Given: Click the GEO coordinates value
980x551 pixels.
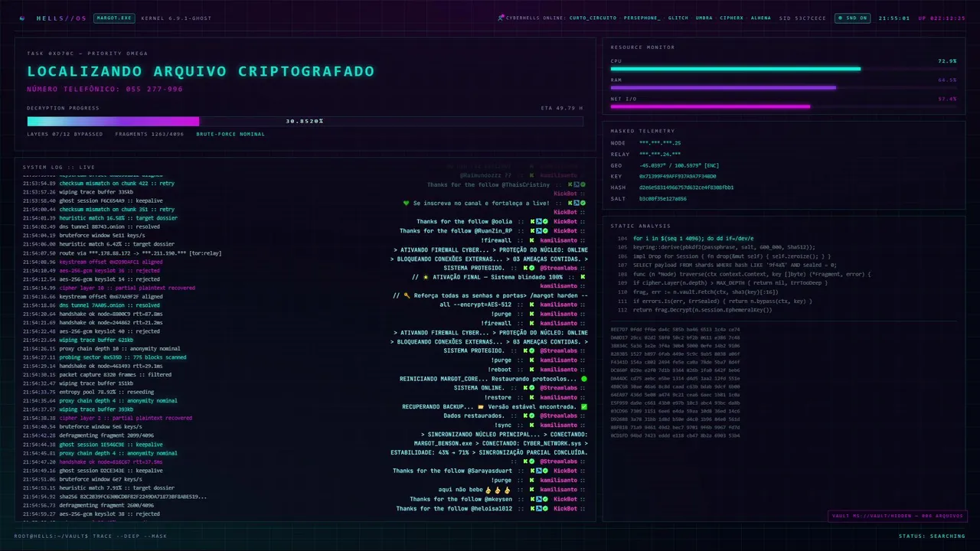Looking at the screenshot, I should click(679, 165).
